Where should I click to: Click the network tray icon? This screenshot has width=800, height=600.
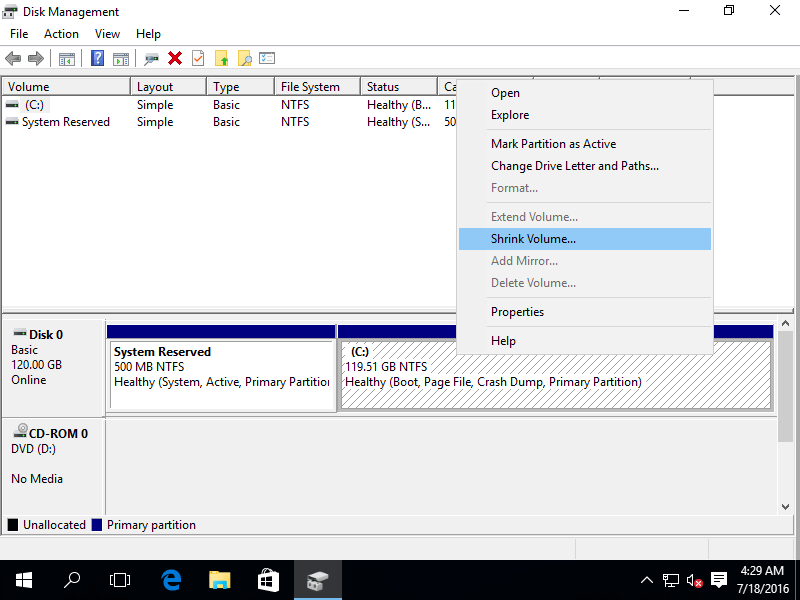(x=671, y=580)
